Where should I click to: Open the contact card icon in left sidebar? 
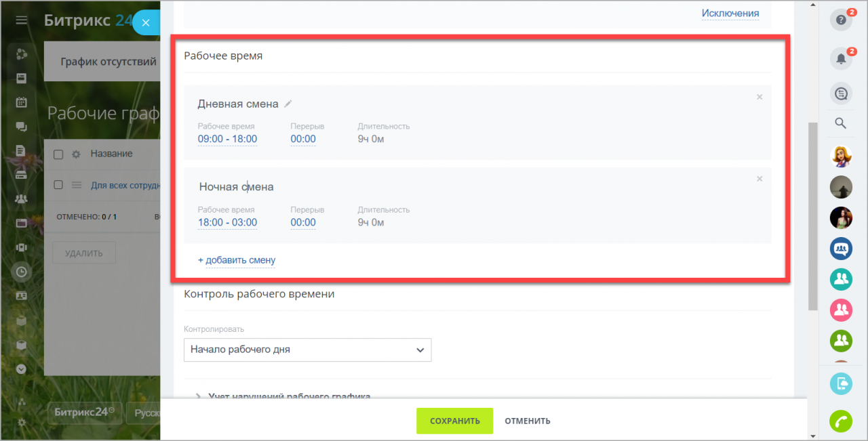point(22,296)
